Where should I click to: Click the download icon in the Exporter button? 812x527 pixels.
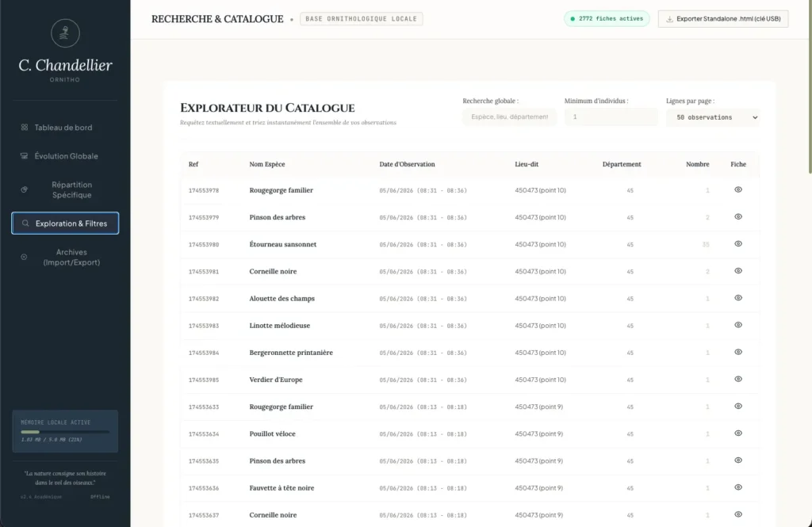pyautogui.click(x=669, y=19)
